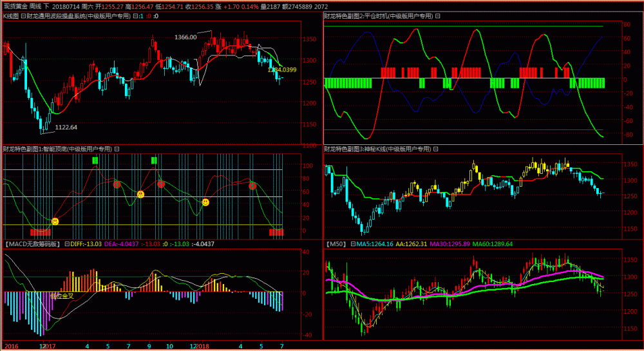The width and height of the screenshot is (644, 351).
Task: Collapse the MACD无敌筹码版 box icon
Action: pyautogui.click(x=66, y=244)
